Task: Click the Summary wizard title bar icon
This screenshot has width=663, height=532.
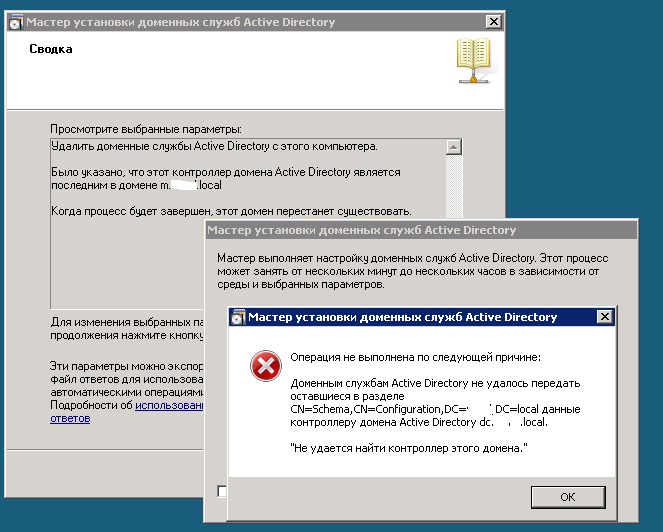Action: coord(16,22)
